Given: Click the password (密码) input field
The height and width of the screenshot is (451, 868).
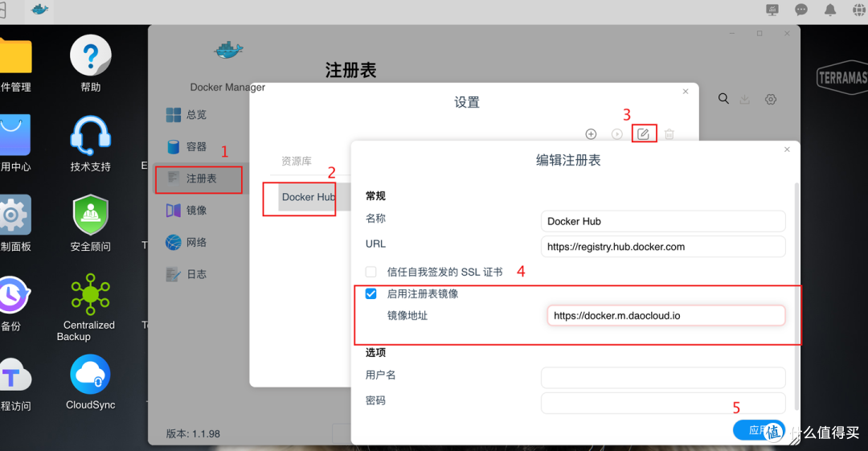Looking at the screenshot, I should (663, 404).
